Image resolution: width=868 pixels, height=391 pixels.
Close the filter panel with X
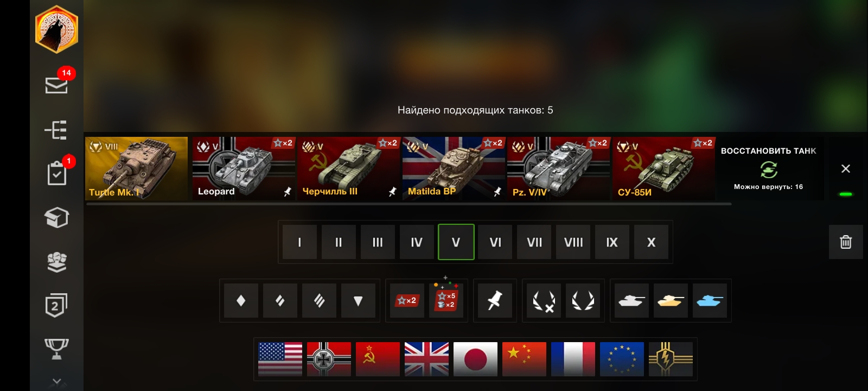846,169
